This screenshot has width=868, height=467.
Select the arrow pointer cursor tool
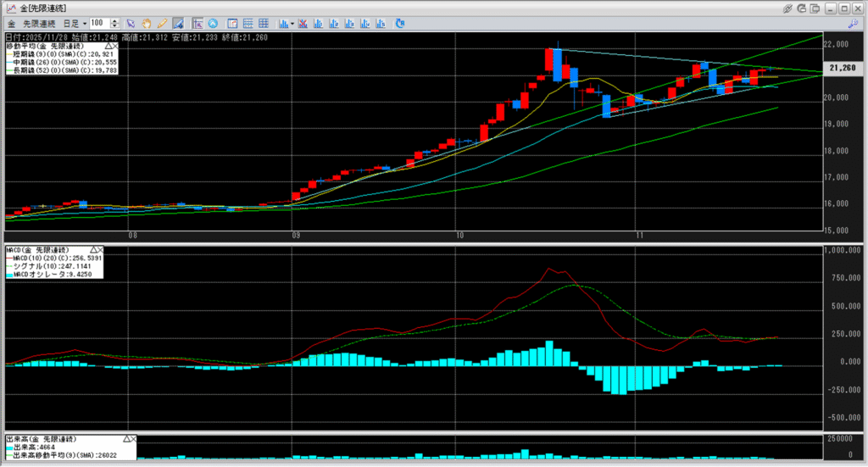coord(130,23)
